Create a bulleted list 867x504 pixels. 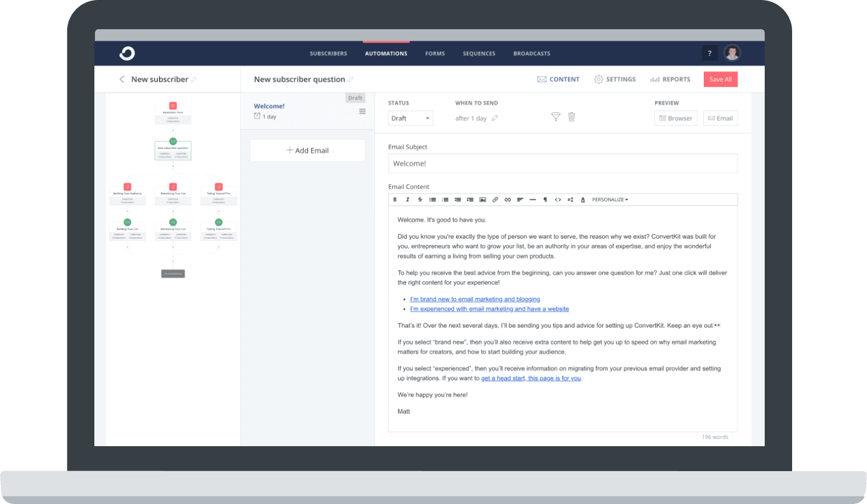tap(432, 199)
